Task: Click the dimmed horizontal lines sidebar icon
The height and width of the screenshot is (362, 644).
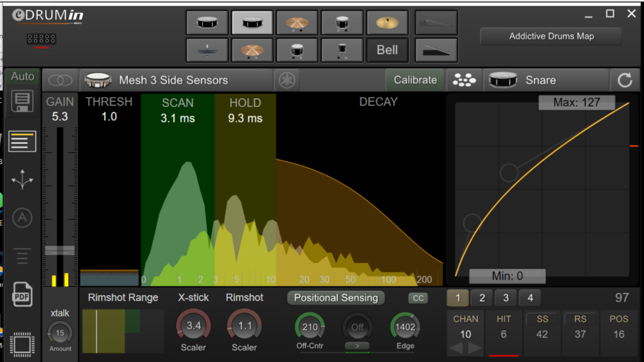Action: coord(22,256)
